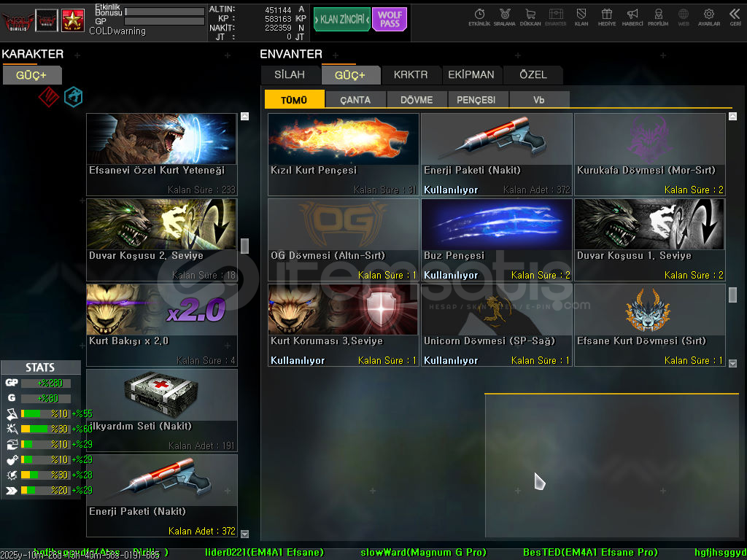Select equipped İlkyardım Seti (Nakit)
Viewport: 747px width, 560px height.
161,410
